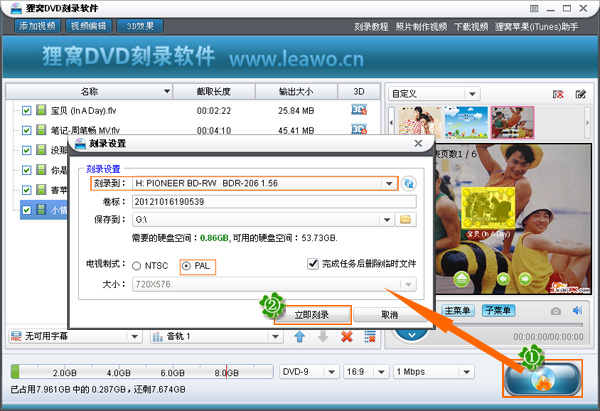The width and height of the screenshot is (600, 411).
Task: Select the second cartoon template thumbnail
Action: [x=466, y=122]
